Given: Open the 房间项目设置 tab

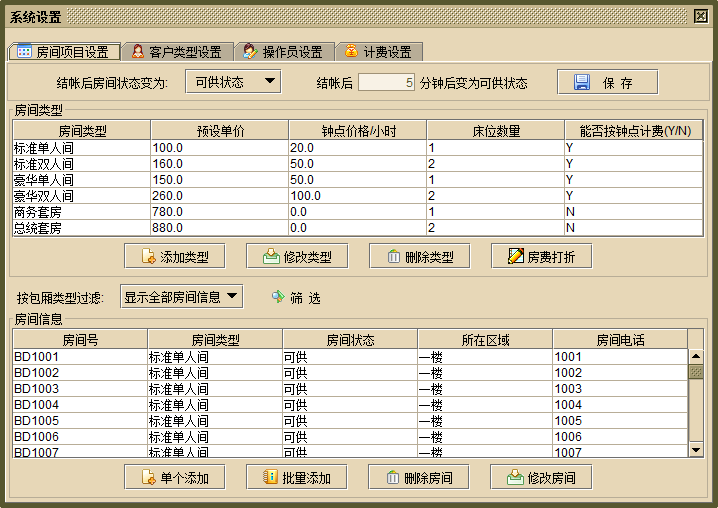Looking at the screenshot, I should (x=64, y=52).
